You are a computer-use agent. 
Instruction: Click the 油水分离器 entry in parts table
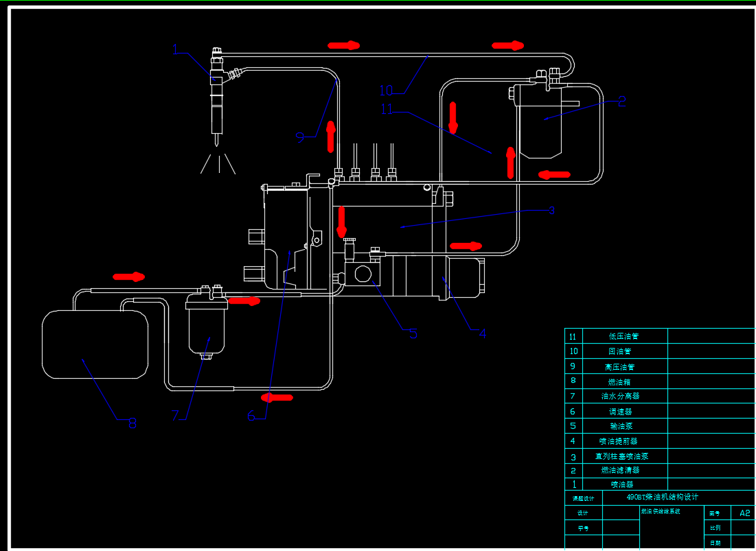[x=624, y=396]
